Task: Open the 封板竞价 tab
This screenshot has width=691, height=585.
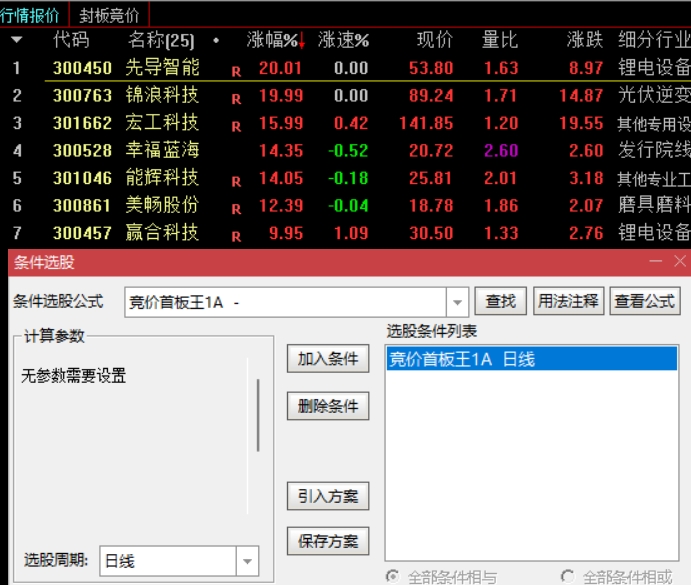Action: (109, 15)
